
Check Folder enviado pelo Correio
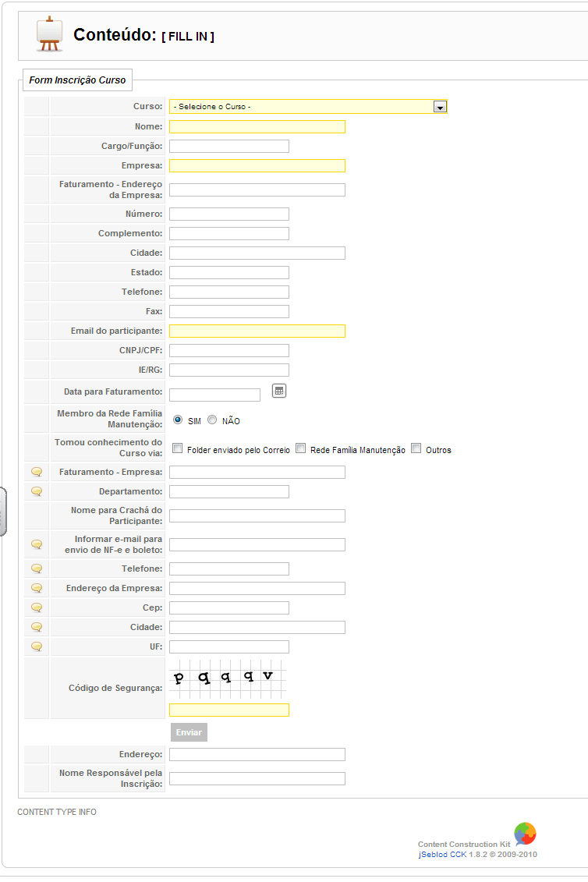177,448
